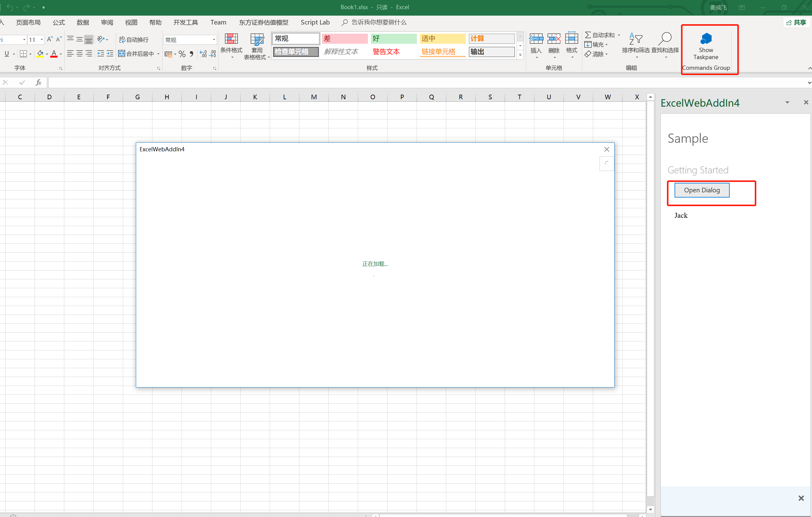Click the fx insert function icon

point(38,82)
